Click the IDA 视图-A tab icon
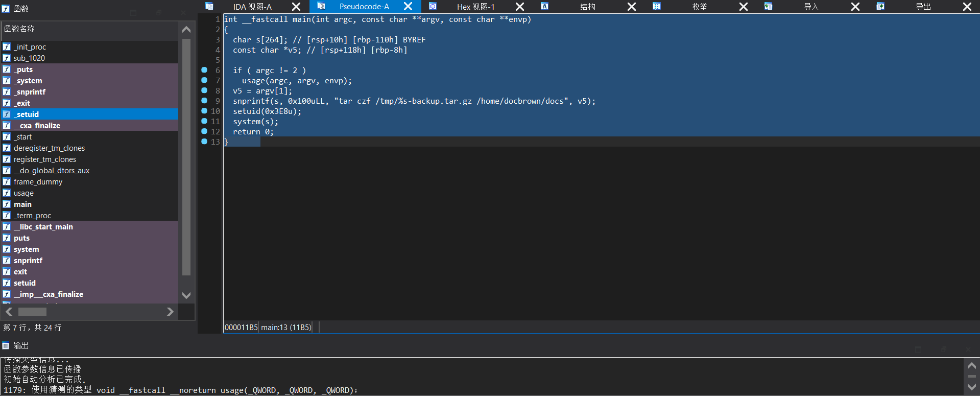Screen dimensions: 980x396 [209, 6]
